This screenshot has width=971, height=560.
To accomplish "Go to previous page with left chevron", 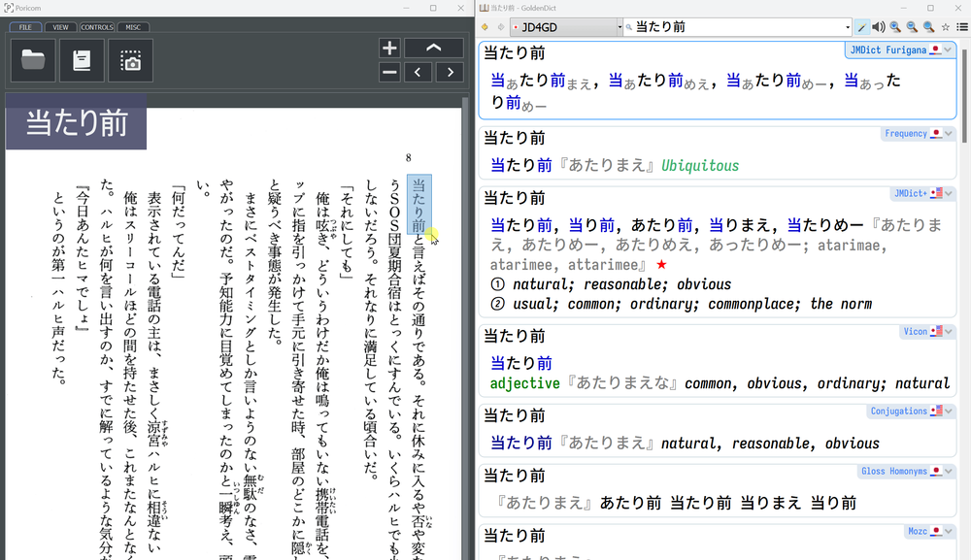I will (x=419, y=72).
